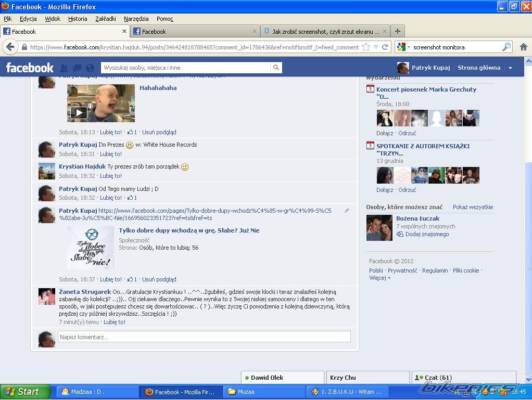This screenshot has height=400, width=532.
Task: Click 'Dodaj znajomego' for Bożena Łuczak
Action: point(427,234)
